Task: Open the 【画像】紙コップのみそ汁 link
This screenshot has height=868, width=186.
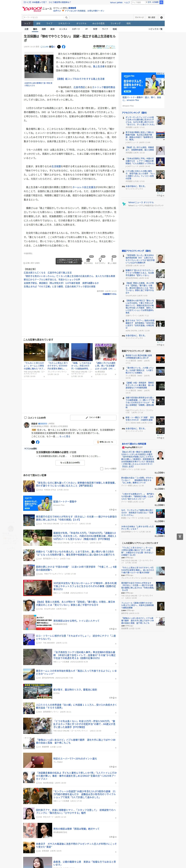Action: tap(80, 79)
